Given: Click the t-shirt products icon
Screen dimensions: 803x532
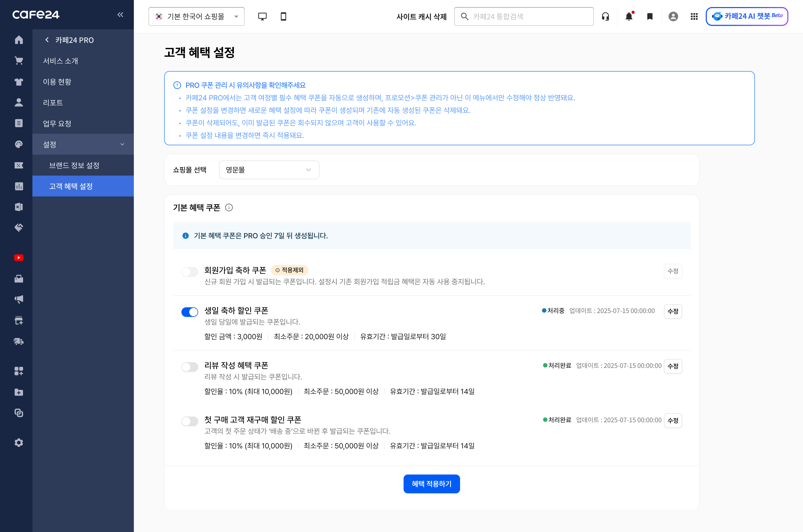Looking at the screenshot, I should (x=19, y=82).
